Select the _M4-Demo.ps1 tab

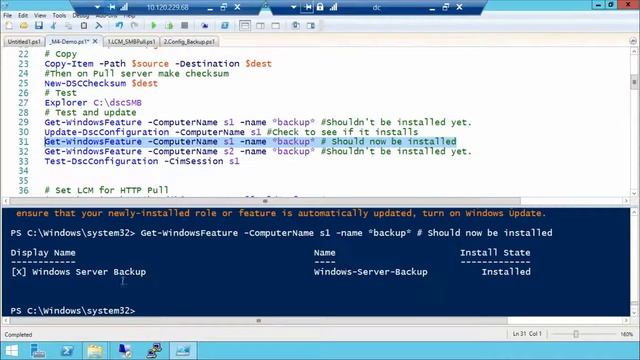click(x=69, y=42)
